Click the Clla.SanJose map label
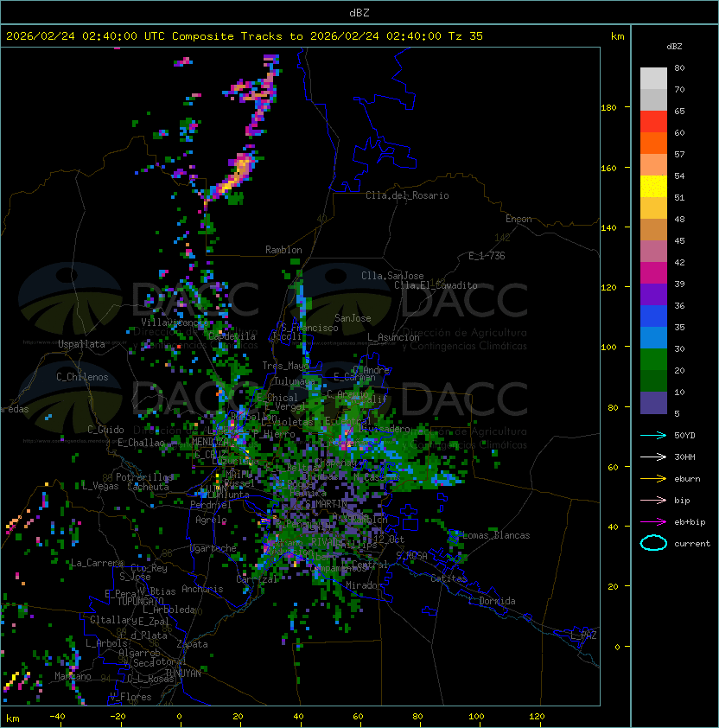 (392, 276)
